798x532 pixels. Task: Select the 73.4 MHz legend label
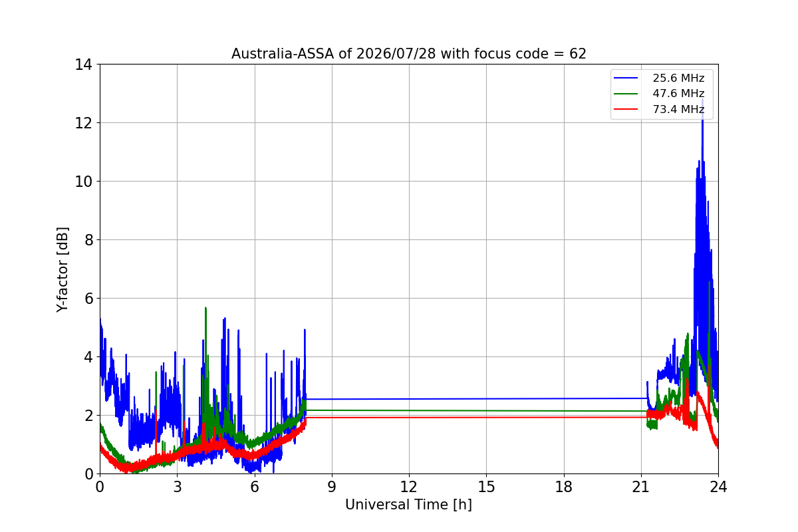tap(678, 110)
